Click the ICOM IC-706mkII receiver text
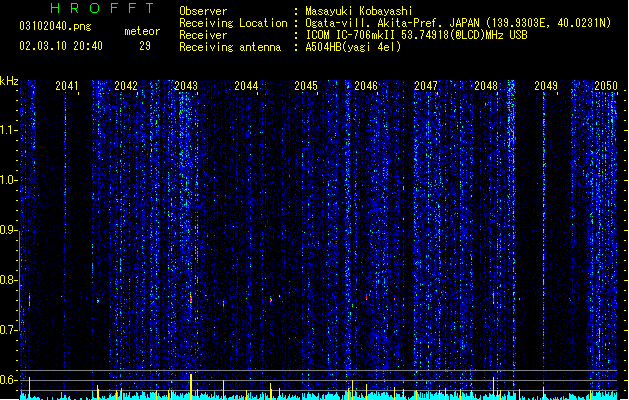Viewport: 629px width, 400px height. tap(416, 35)
